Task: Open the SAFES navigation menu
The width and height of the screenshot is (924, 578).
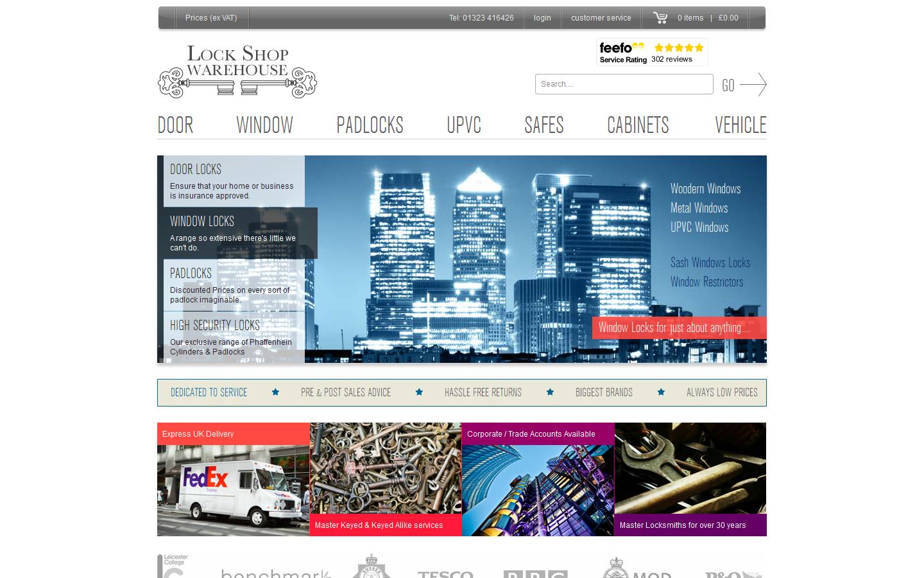Action: point(543,125)
